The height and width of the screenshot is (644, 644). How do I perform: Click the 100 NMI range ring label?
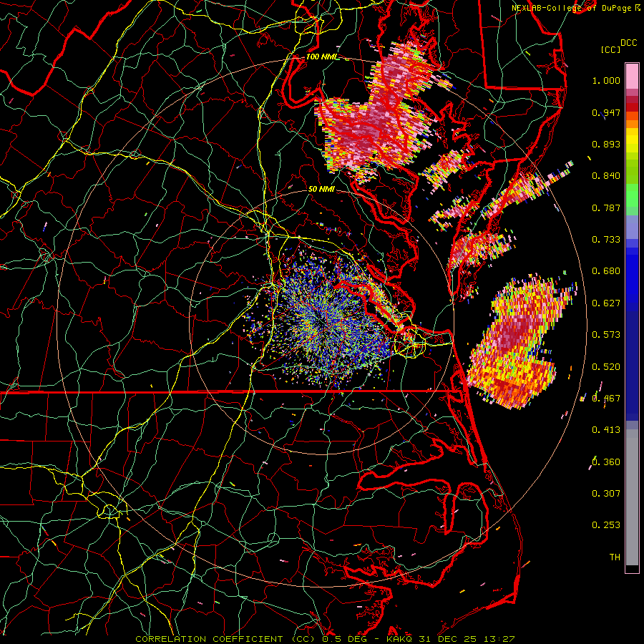(323, 57)
